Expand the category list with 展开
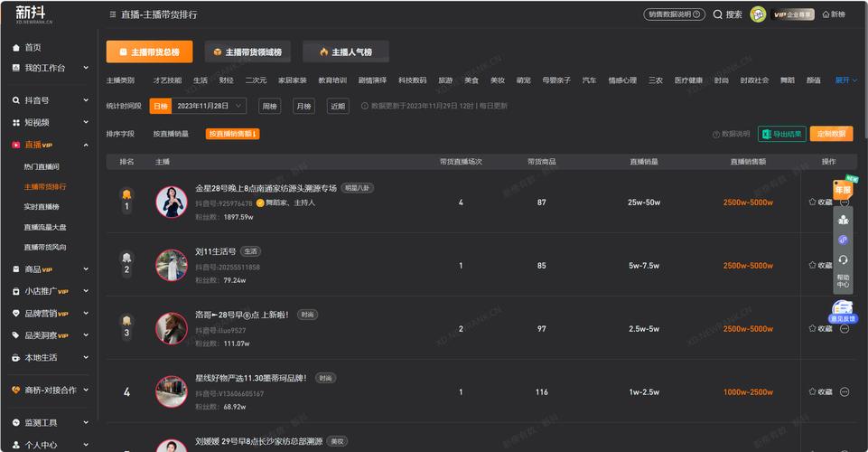This screenshot has width=868, height=452. pyautogui.click(x=845, y=80)
